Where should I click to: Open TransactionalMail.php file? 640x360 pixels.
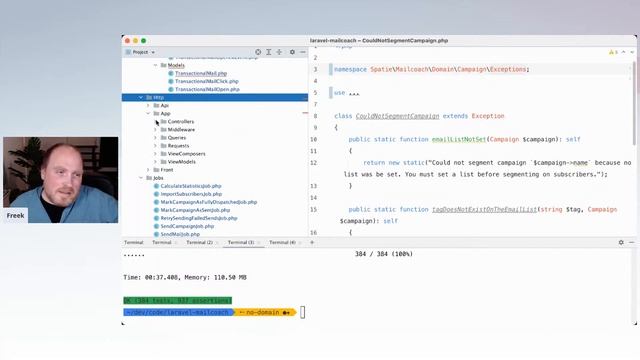point(201,73)
